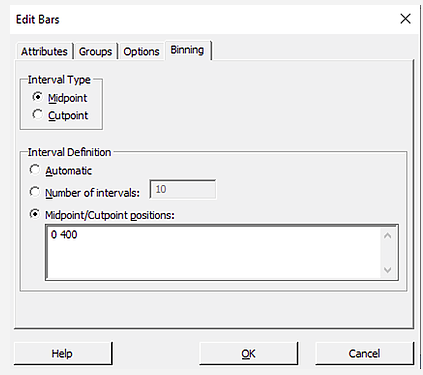Click inside the positions text box
423x375 pixels.
click(213, 252)
